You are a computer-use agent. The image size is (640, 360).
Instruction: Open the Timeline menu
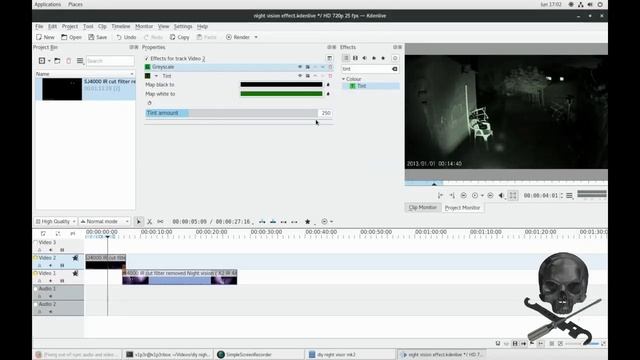tap(121, 27)
